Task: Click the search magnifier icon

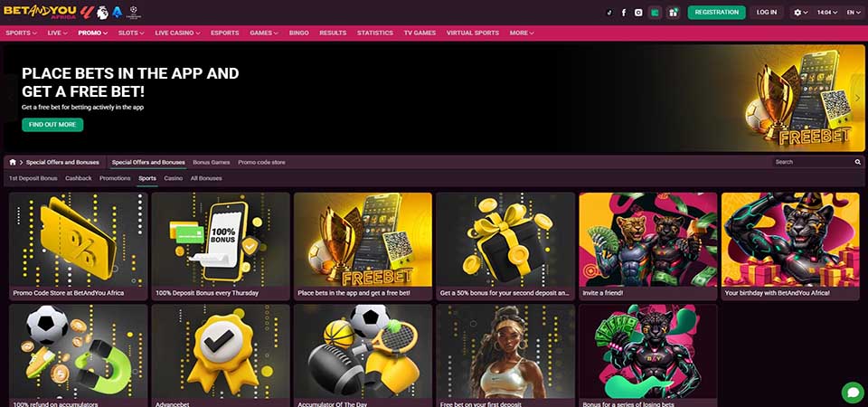Action: 857,162
